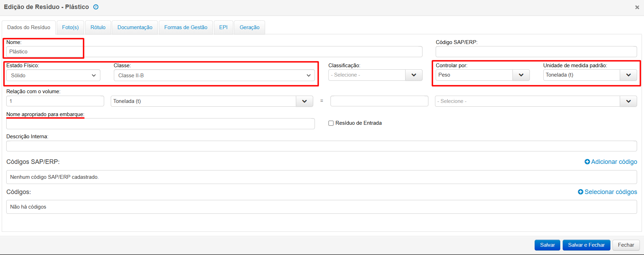Click the history clock icon beside the title
The image size is (644, 255).
[96, 7]
